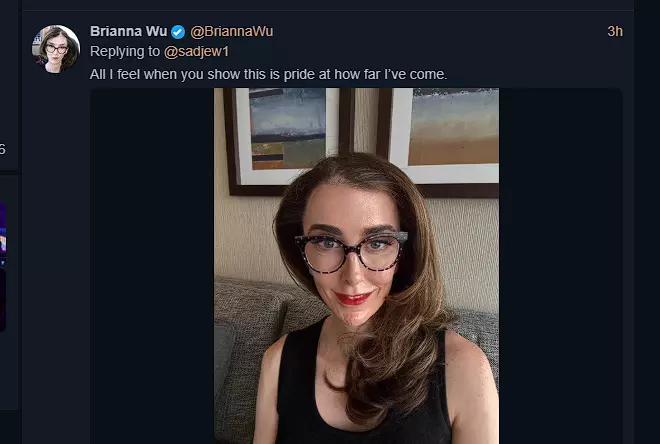Click the divider line above the tweet
The width and height of the screenshot is (660, 444).
[328, 11]
